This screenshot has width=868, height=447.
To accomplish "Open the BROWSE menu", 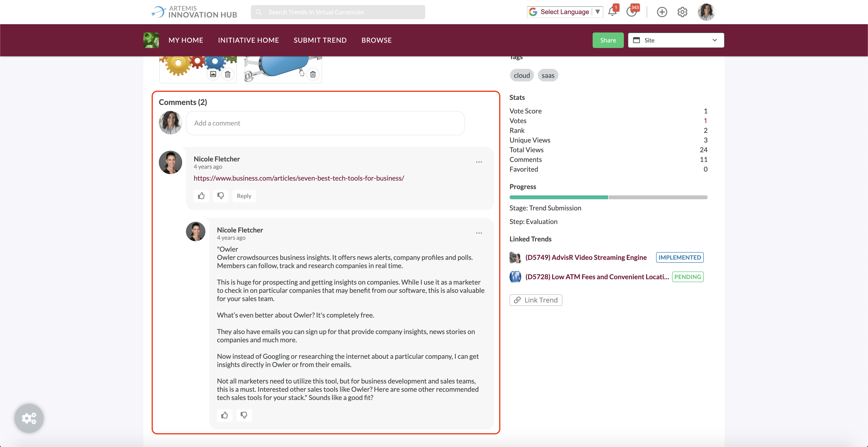I will pos(376,40).
